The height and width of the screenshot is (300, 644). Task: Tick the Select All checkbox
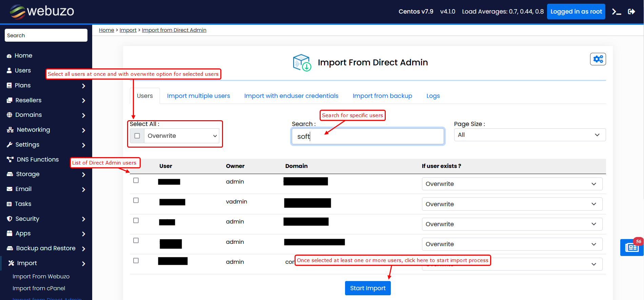coord(137,136)
